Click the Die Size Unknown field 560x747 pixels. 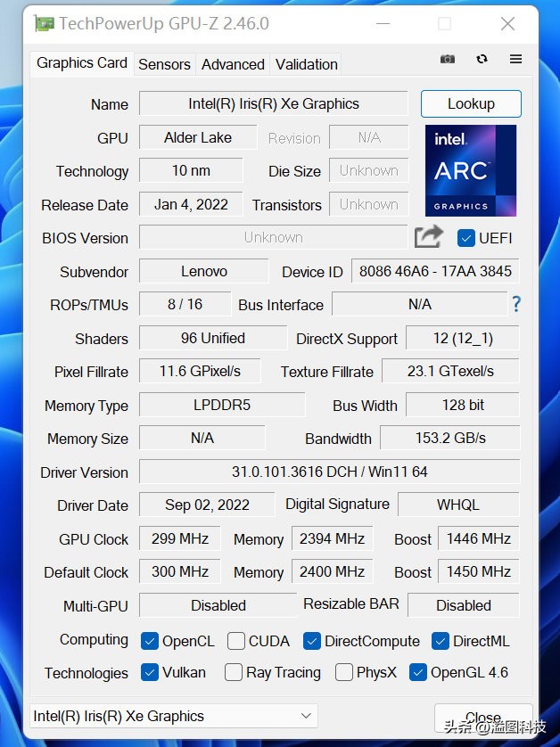pyautogui.click(x=368, y=170)
